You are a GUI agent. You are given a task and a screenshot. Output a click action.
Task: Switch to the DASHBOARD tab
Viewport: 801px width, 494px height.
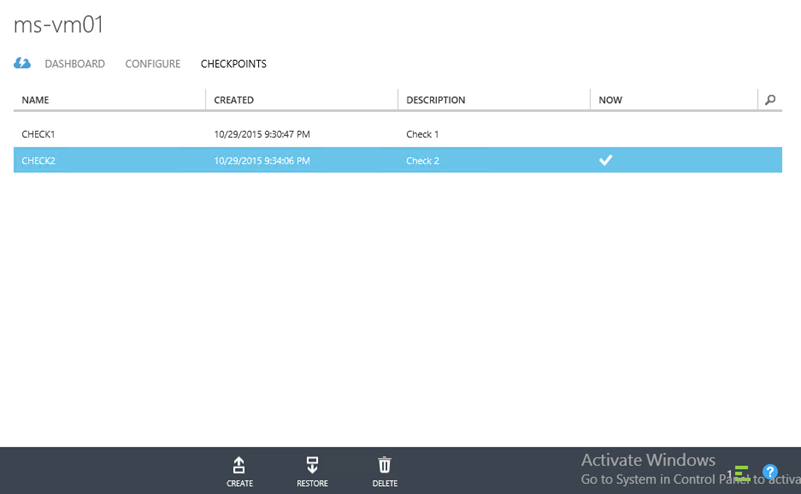pos(75,64)
